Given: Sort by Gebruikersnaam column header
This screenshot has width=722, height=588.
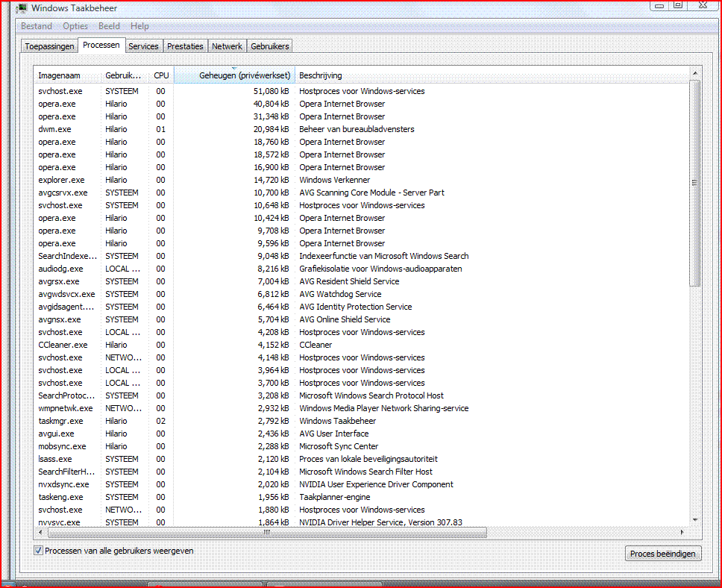Looking at the screenshot, I should click(125, 75).
